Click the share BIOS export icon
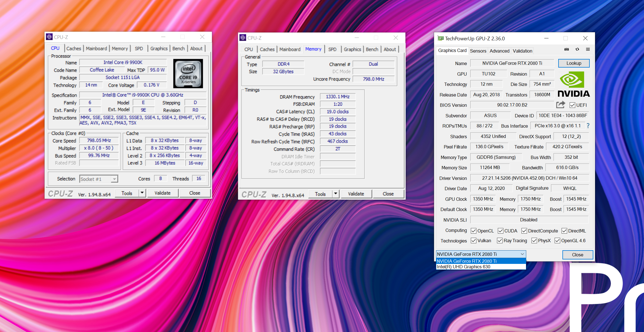The image size is (644, 332). point(560,105)
